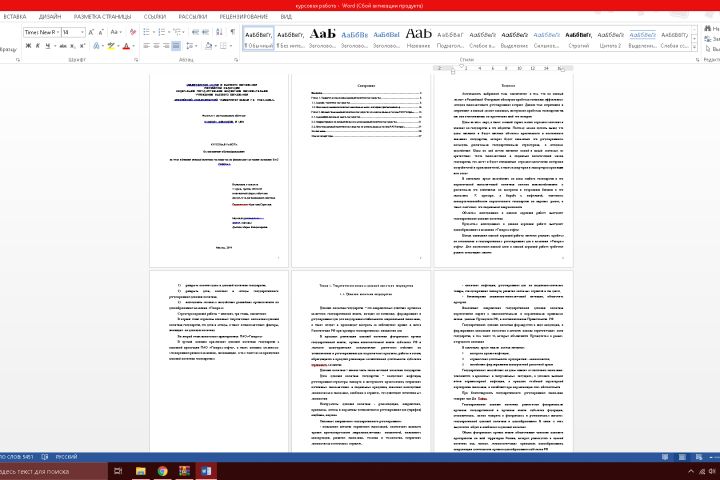This screenshot has height=480, width=720.
Task: Expand the font color dropdown arrow
Action: click(x=134, y=46)
